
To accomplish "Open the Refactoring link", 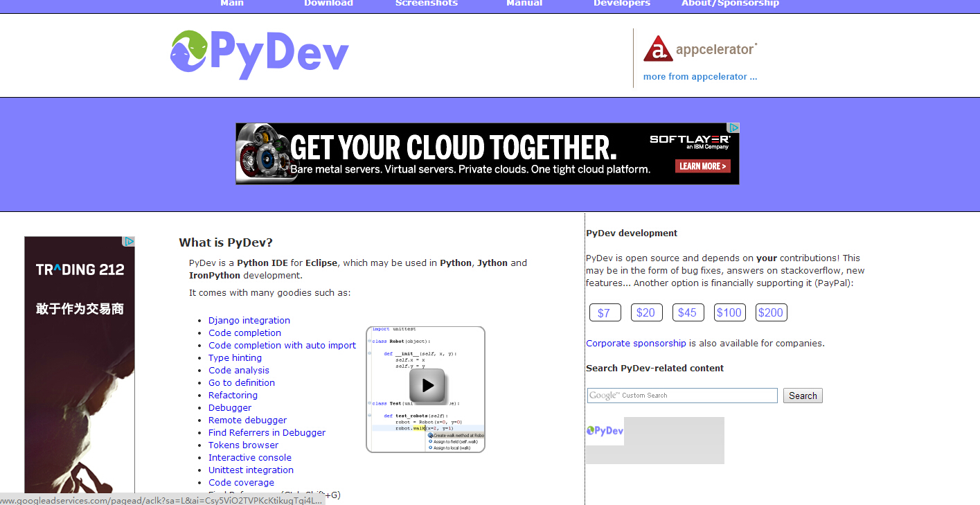I will click(x=233, y=395).
